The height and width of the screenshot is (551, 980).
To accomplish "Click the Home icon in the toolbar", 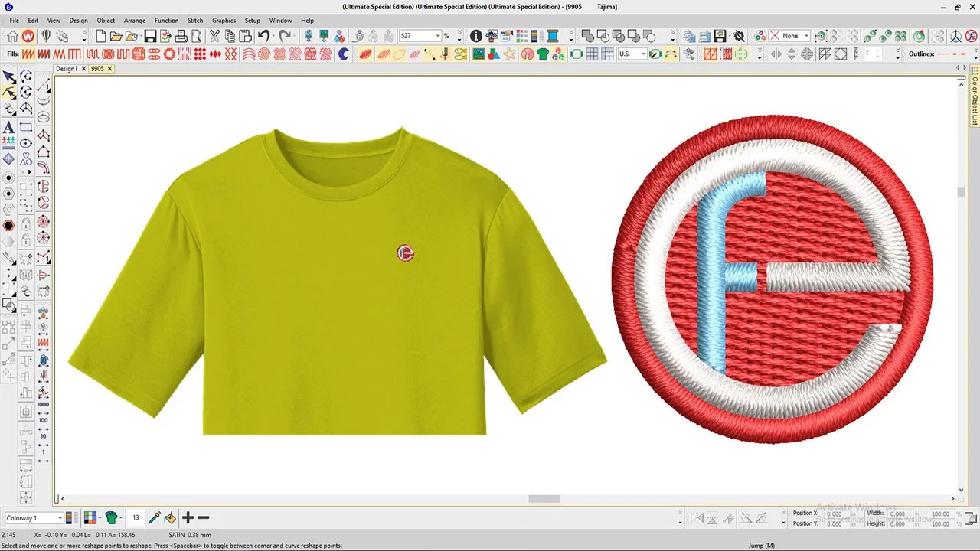I will coord(12,36).
